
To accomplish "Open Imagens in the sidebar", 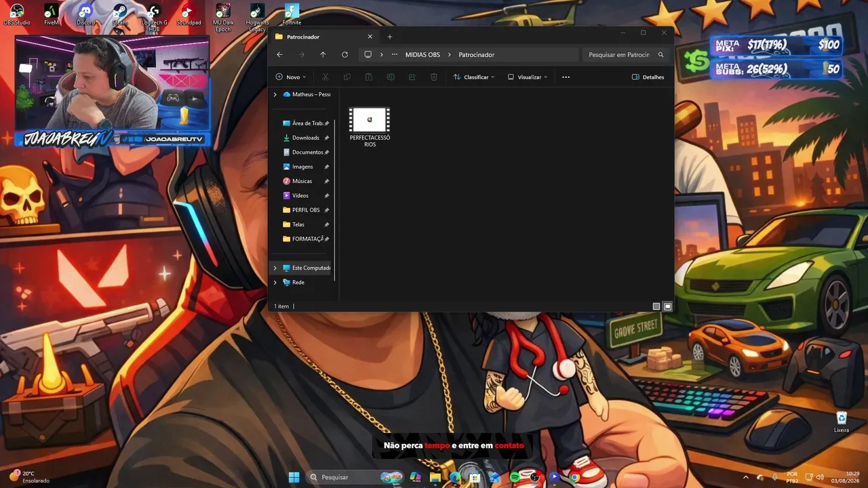I will (x=306, y=167).
